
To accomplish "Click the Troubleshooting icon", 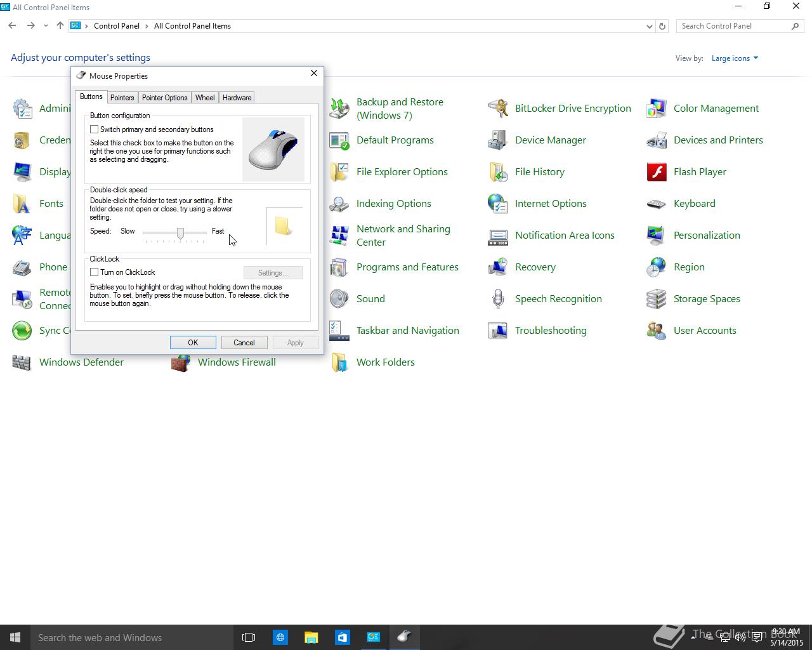I will point(498,331).
